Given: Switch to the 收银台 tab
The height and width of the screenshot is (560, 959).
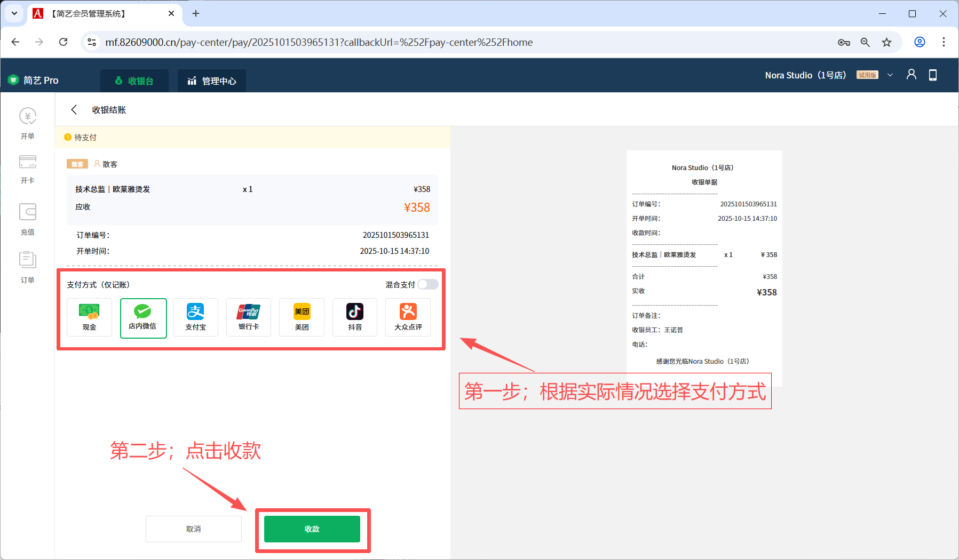Looking at the screenshot, I should click(x=134, y=81).
